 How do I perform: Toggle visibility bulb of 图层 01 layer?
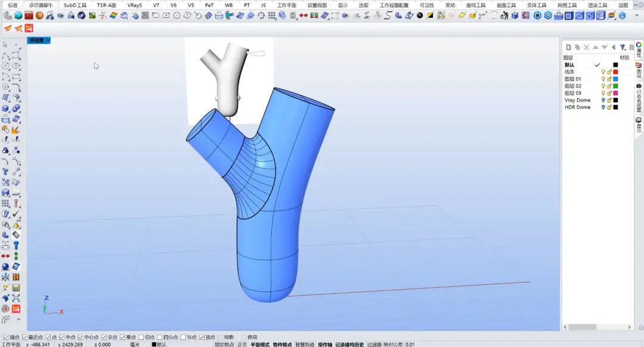point(603,79)
